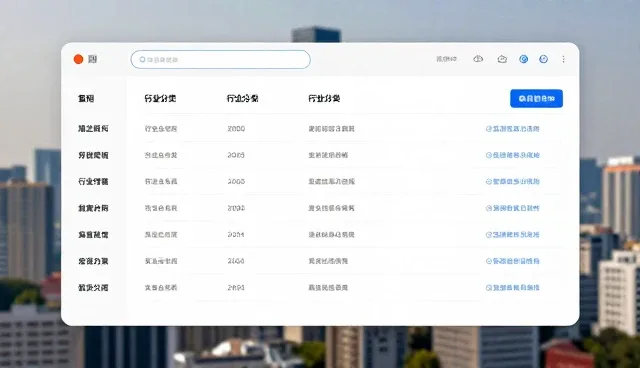The image size is (640, 368).
Task: Open the blue link in the 2000 row
Action: coord(513,129)
